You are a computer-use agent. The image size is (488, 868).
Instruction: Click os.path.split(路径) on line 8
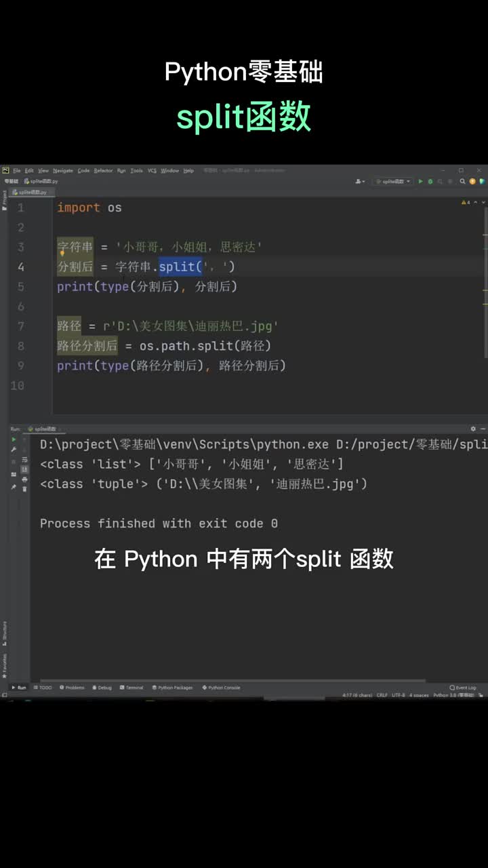point(205,346)
